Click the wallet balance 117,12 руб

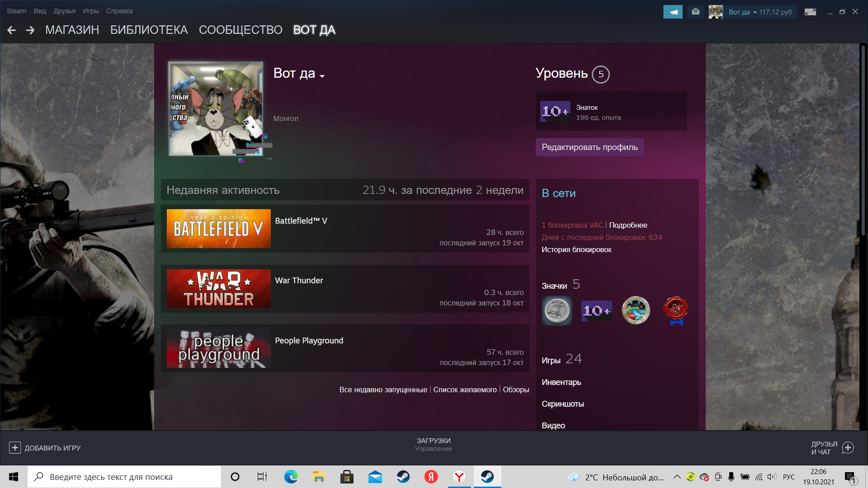coord(775,12)
